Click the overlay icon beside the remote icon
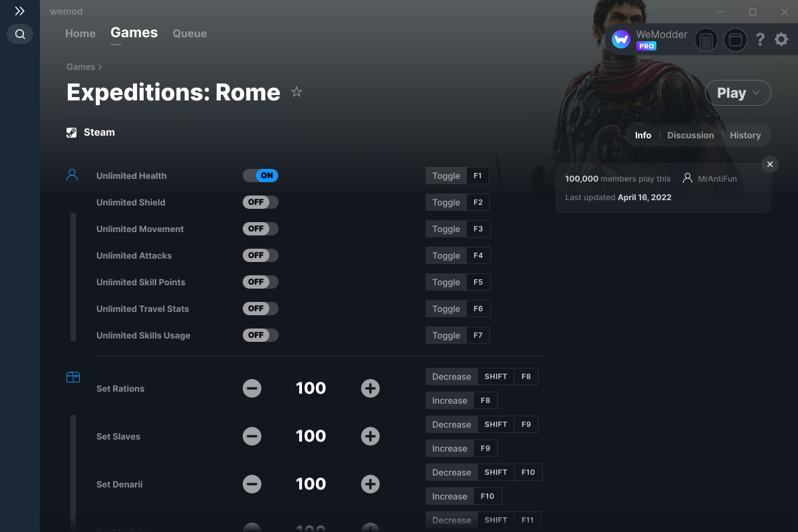Image resolution: width=798 pixels, height=532 pixels. (x=735, y=40)
